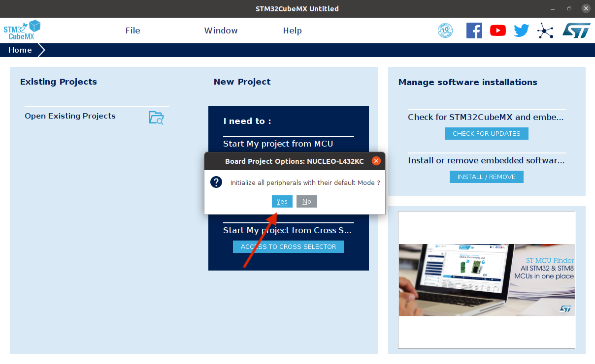Viewport: 595px width, 364px height.
Task: Open the YouTube channel icon
Action: 497,30
